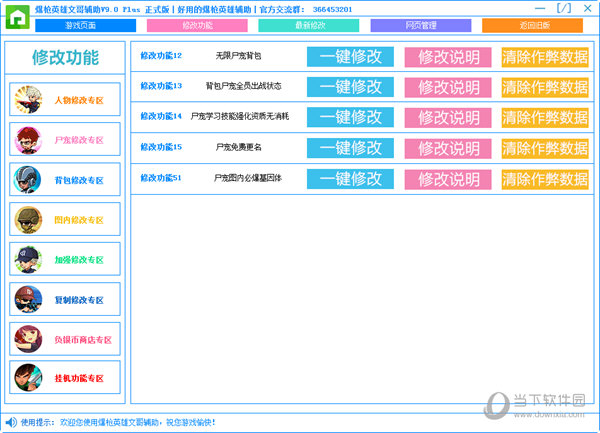The height and width of the screenshot is (433, 600).
Task: Open 修改说明 for 修改功能15
Action: (x=448, y=149)
